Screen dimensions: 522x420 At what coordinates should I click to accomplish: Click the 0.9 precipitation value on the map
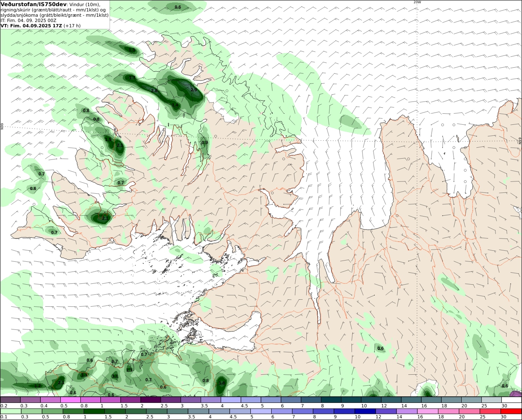coord(205,143)
